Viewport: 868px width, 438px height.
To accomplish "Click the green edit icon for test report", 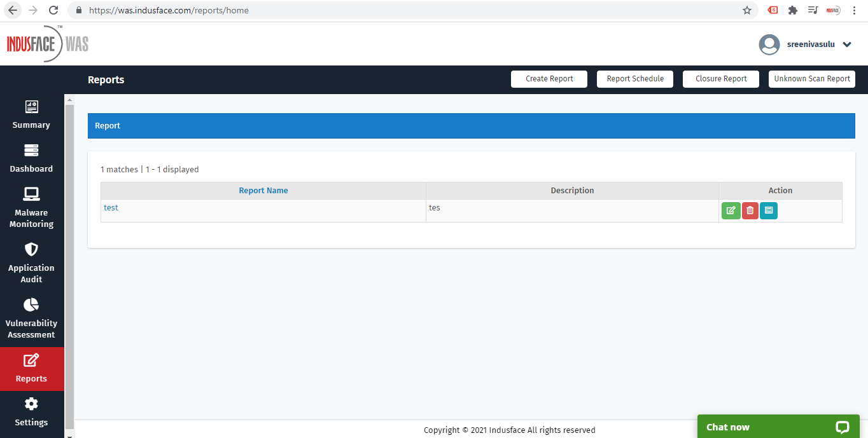I will [731, 210].
